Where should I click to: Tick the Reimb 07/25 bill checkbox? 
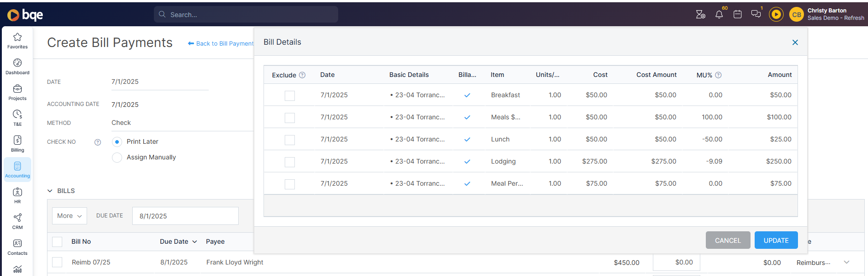[57, 262]
